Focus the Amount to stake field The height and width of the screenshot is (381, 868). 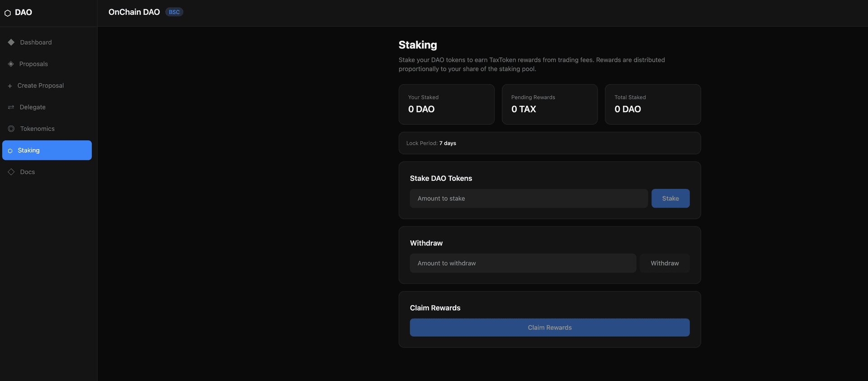pyautogui.click(x=528, y=198)
